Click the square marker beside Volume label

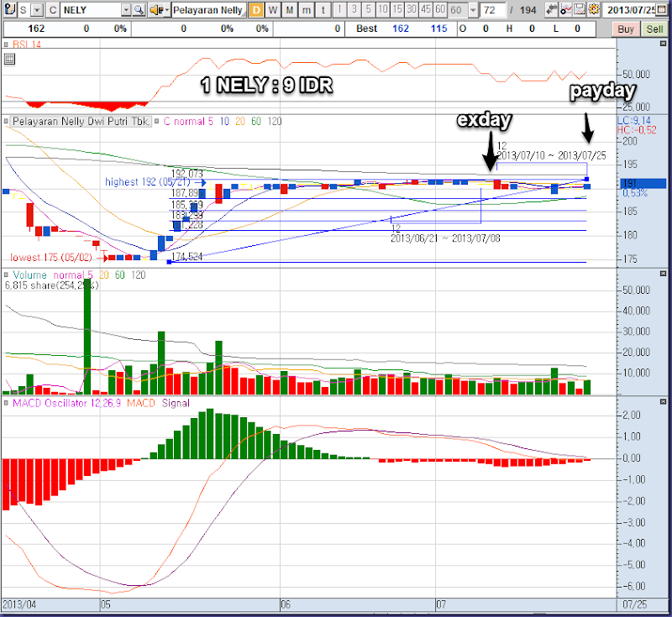click(6, 275)
